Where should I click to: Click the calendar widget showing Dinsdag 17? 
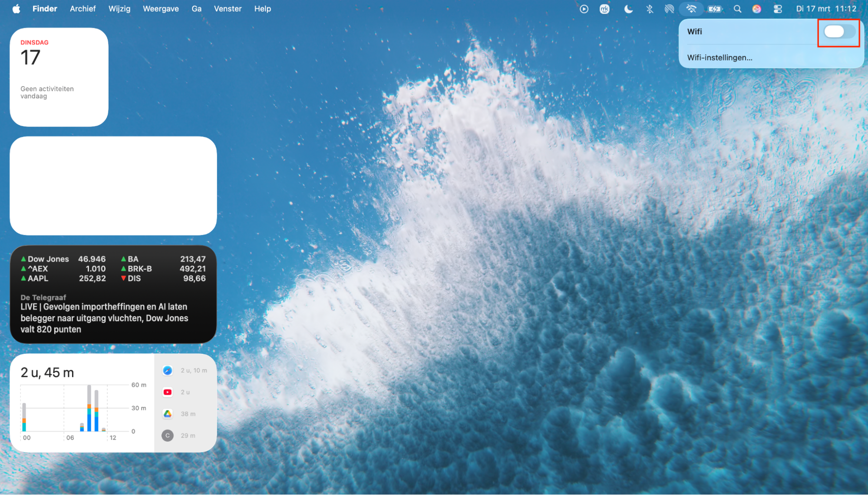pos(59,77)
